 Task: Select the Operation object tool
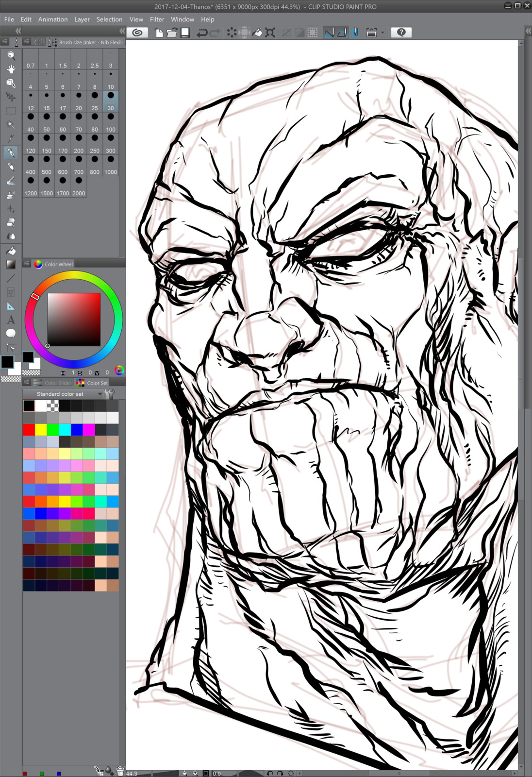(x=11, y=83)
